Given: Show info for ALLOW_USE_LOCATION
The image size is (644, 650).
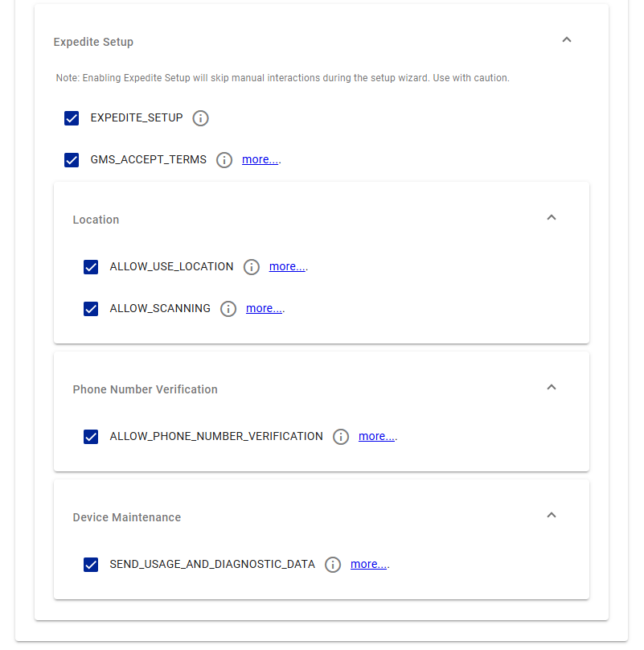Looking at the screenshot, I should (252, 267).
